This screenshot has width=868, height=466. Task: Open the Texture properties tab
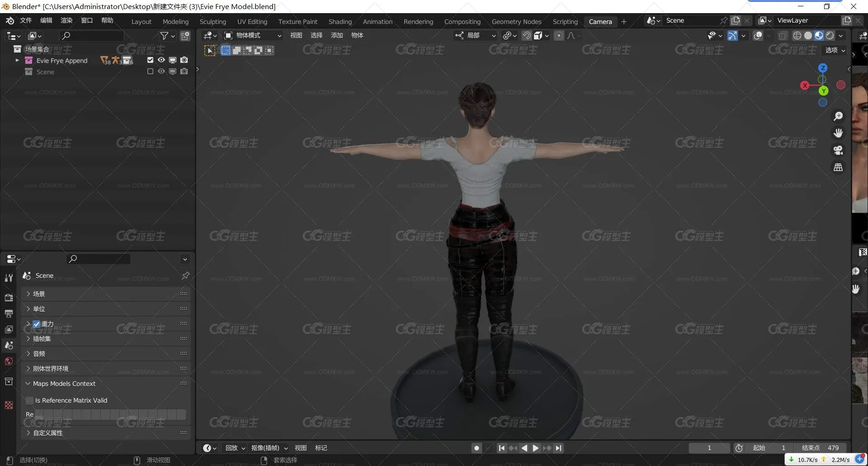pyautogui.click(x=9, y=405)
